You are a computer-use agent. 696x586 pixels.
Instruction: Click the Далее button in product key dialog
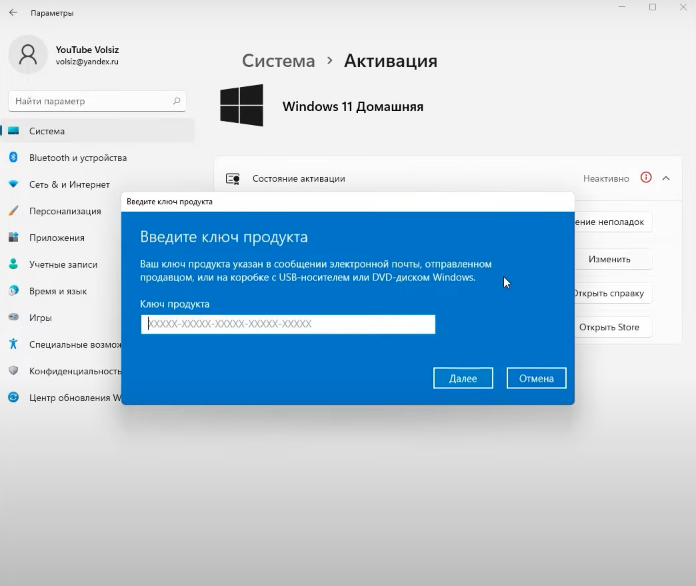pyautogui.click(x=463, y=378)
